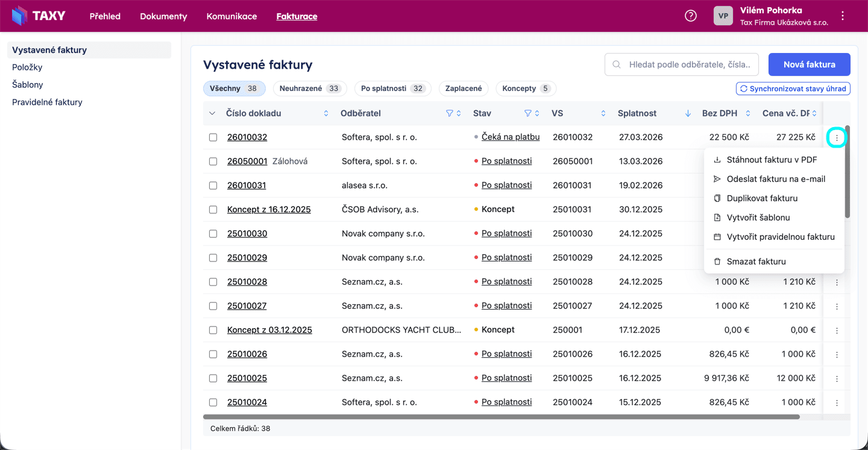Open row actions for invoice 25010028
This screenshot has height=450, width=868.
(x=837, y=282)
